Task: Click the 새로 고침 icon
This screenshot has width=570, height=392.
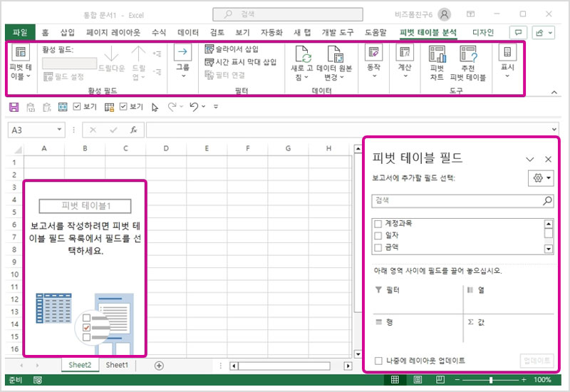Action: tap(302, 54)
